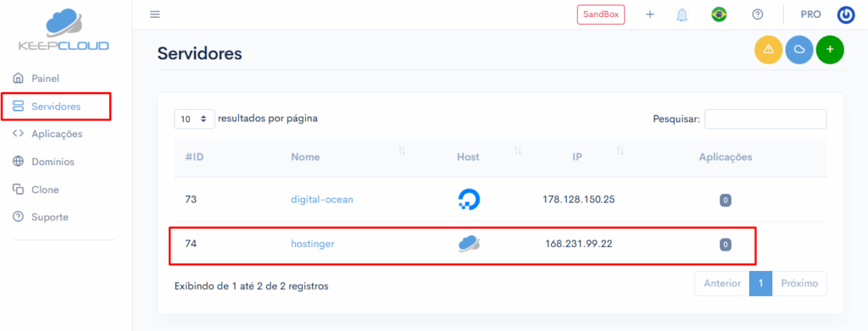Click the plus icon in top bar
Screen dimensions: 868x331
650,14
